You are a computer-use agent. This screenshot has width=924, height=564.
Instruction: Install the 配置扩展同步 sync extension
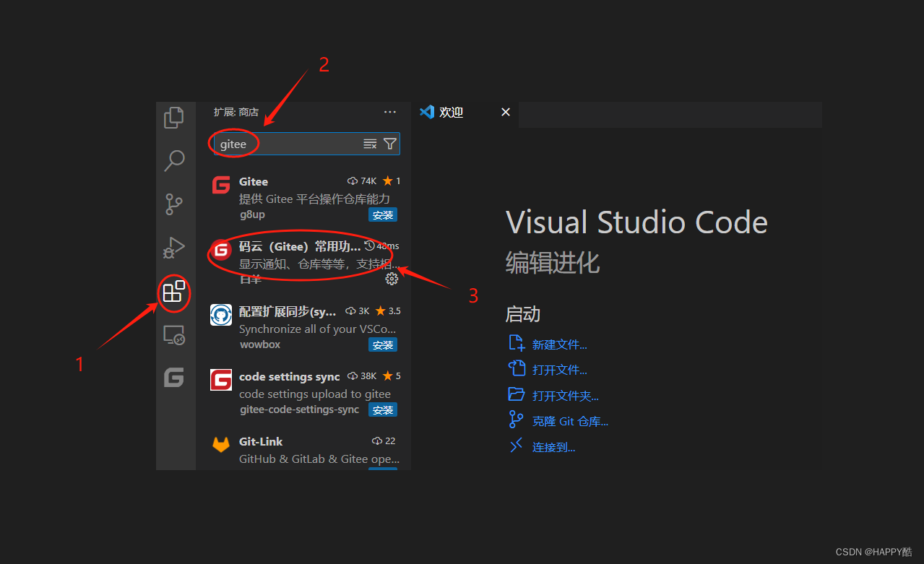(x=382, y=344)
